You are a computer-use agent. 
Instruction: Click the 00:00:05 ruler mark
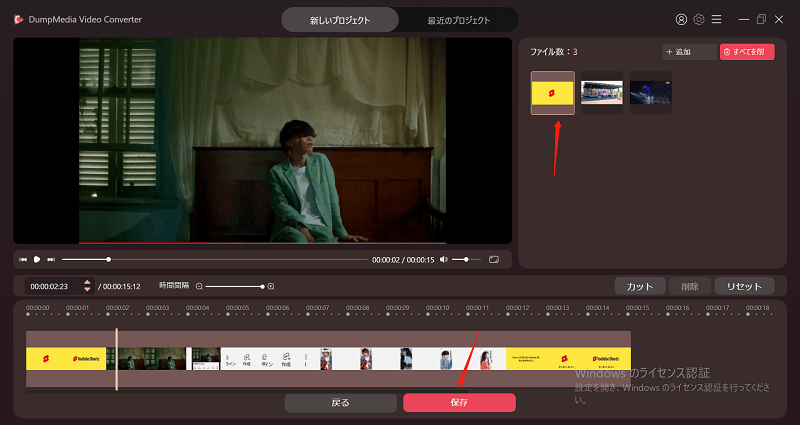237,308
